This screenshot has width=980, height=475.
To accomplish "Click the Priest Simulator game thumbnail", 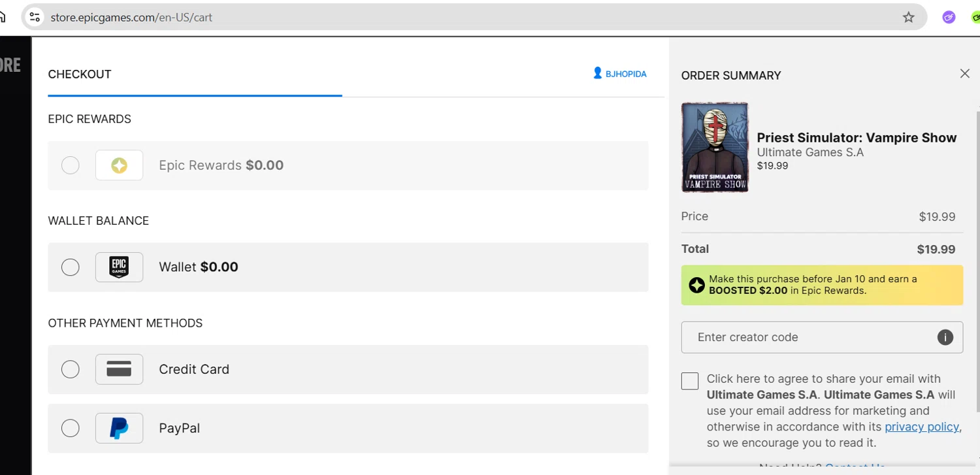I will [x=715, y=147].
